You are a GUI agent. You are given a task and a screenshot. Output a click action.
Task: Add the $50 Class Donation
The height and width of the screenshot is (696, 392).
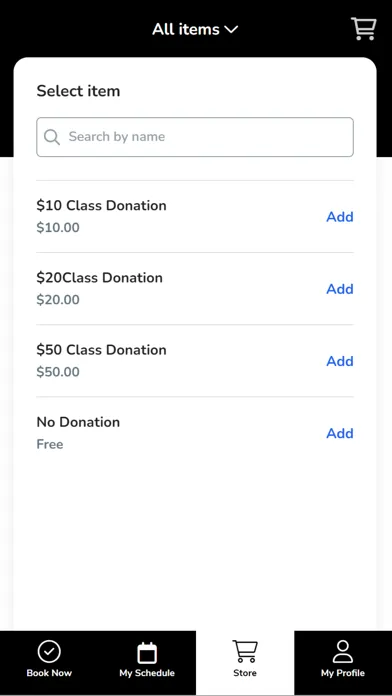(x=340, y=361)
